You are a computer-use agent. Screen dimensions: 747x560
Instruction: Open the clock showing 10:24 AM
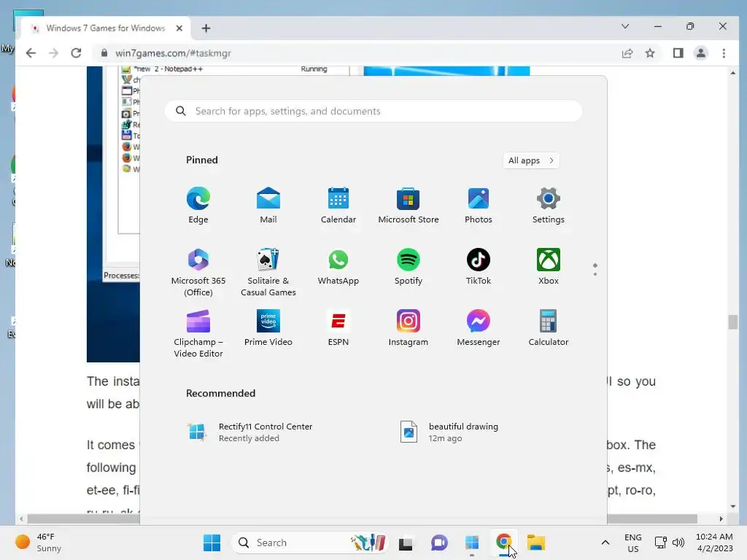point(714,542)
